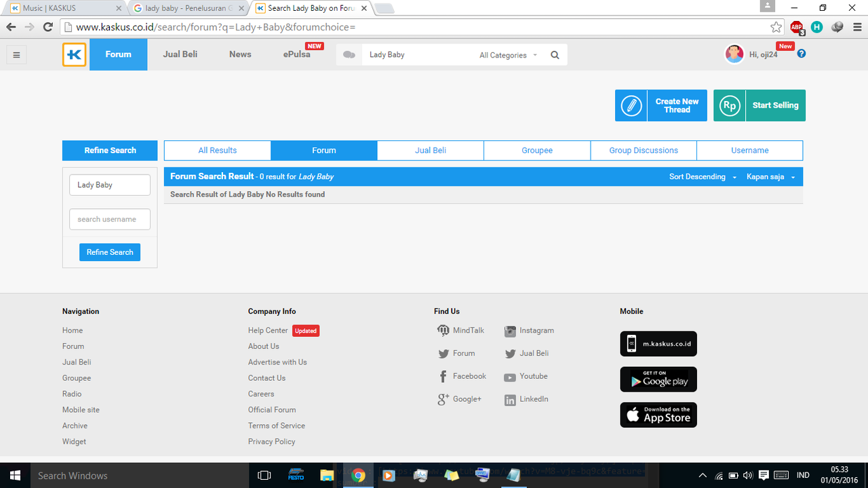Click the blue help question mark icon
The height and width of the screenshot is (488, 868).
tap(802, 54)
